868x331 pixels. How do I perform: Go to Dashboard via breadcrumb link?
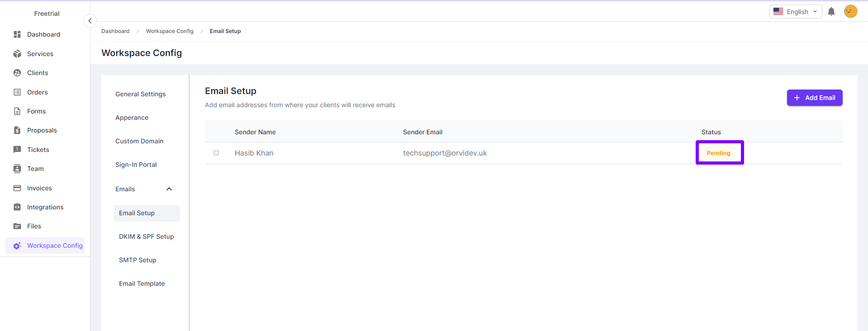pyautogui.click(x=115, y=31)
